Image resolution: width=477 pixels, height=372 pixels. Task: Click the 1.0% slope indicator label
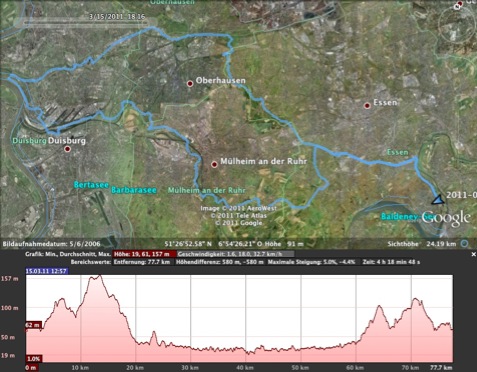click(x=33, y=359)
